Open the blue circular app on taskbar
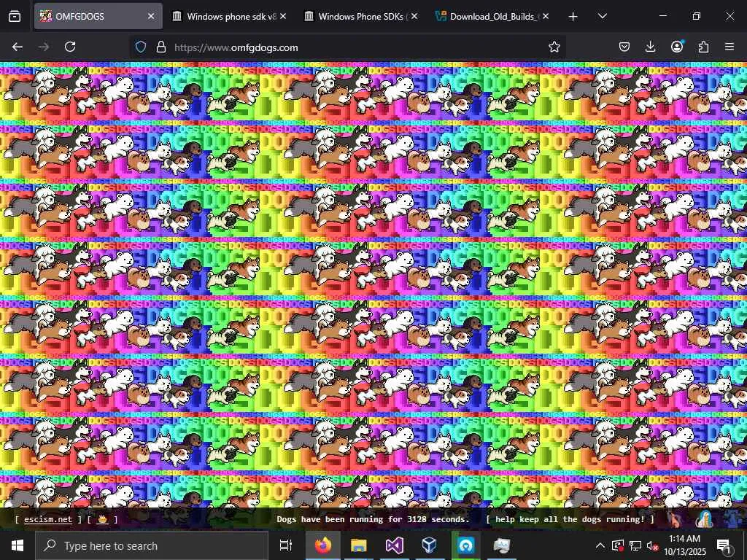This screenshot has width=747, height=560. (x=466, y=545)
